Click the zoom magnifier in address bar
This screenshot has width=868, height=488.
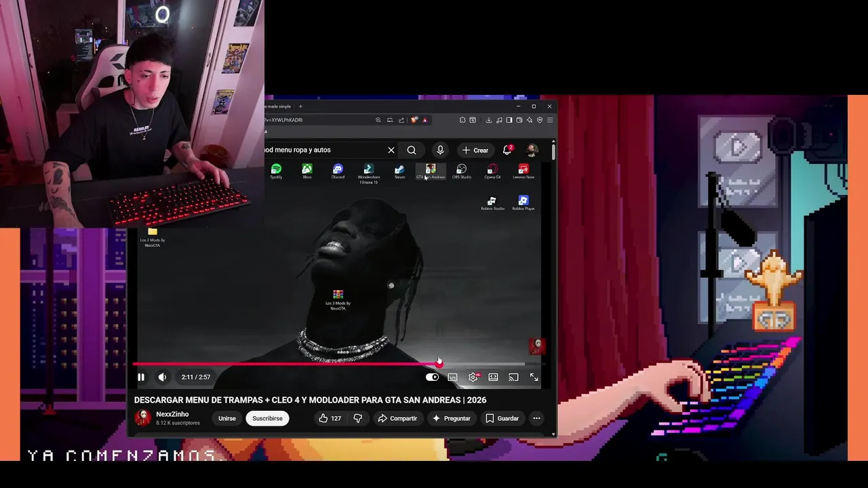(378, 120)
